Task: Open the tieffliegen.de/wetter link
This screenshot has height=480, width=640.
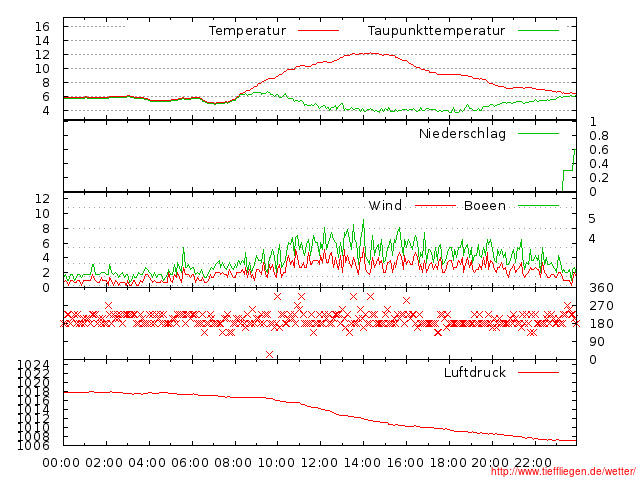Action: 563,471
